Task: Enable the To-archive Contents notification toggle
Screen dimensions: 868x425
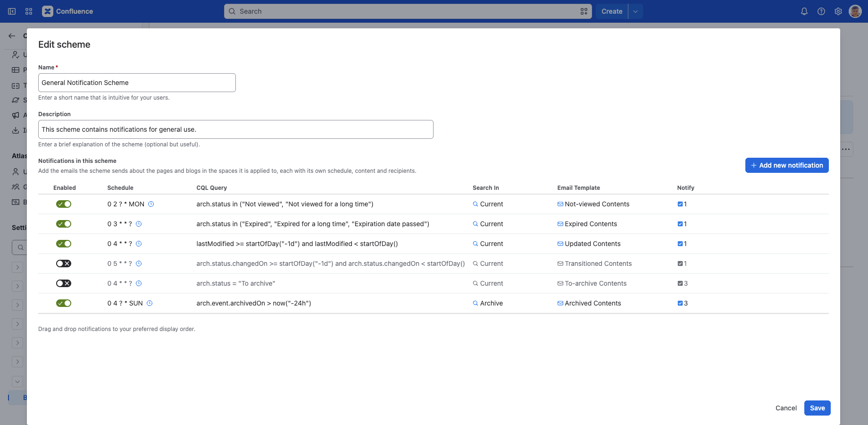Action: tap(64, 283)
